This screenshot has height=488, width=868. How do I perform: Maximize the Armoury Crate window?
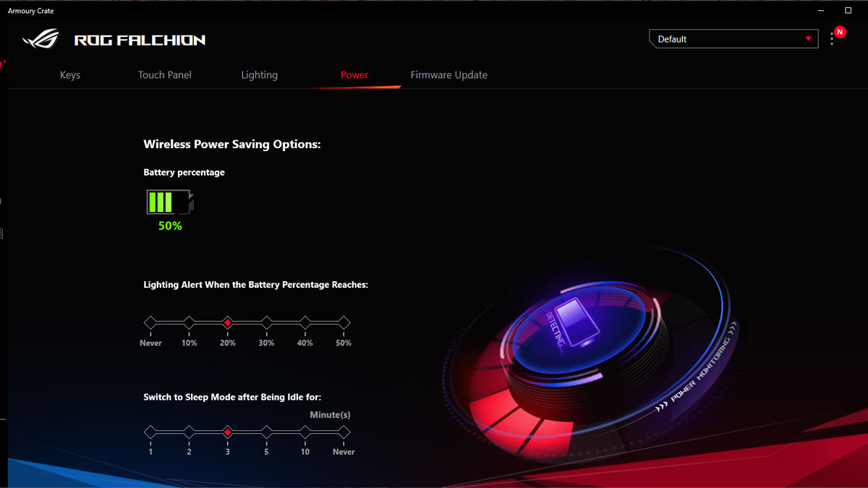[848, 11]
